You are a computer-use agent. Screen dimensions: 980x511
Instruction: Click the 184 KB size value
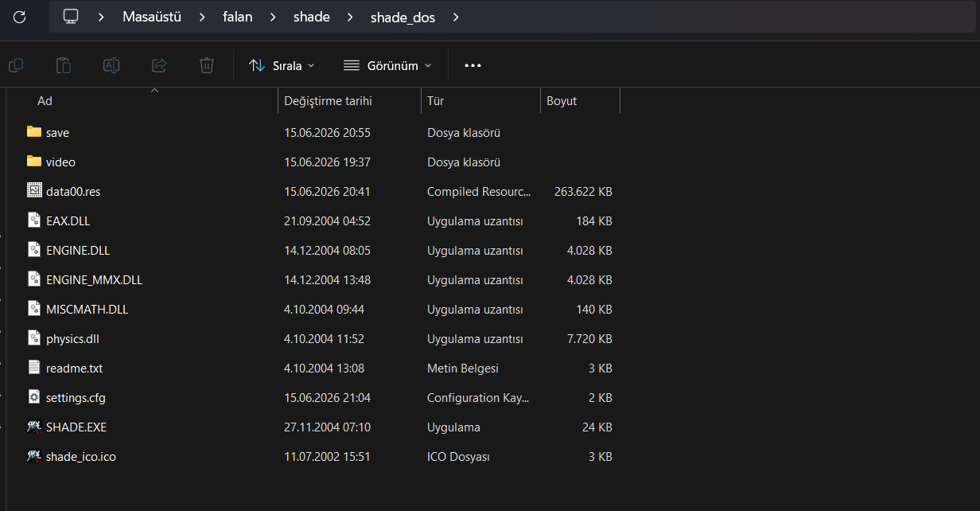[x=594, y=221]
